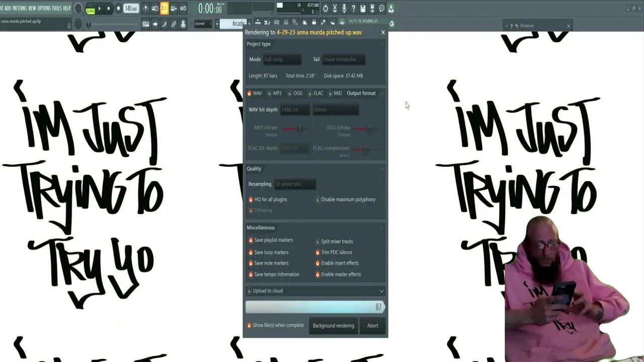This screenshot has height=362, width=644.
Task: Open the question mark help icon
Action: (x=354, y=9)
